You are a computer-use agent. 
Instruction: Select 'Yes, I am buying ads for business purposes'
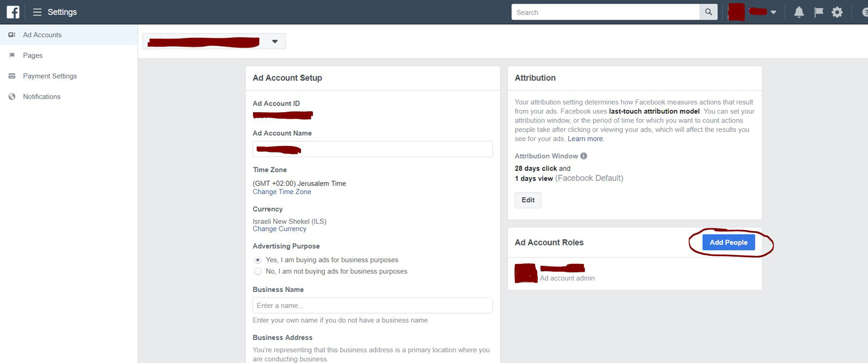(258, 260)
